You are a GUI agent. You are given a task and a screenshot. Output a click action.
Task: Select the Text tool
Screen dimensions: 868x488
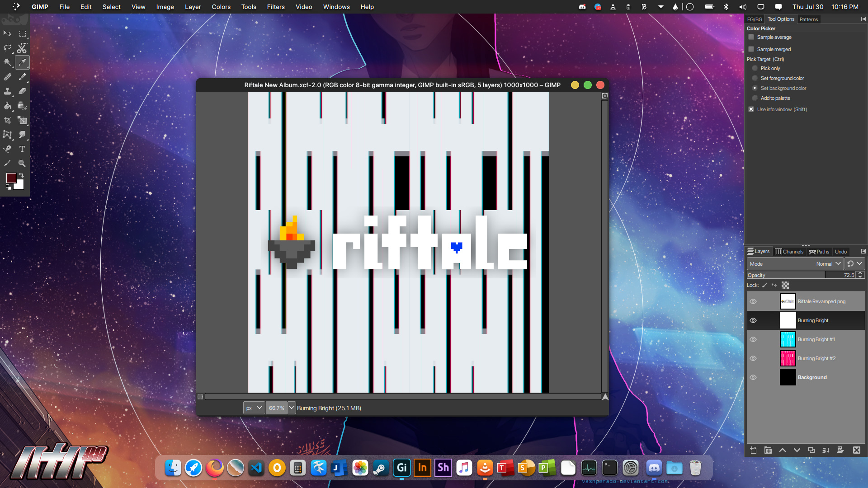pyautogui.click(x=22, y=149)
